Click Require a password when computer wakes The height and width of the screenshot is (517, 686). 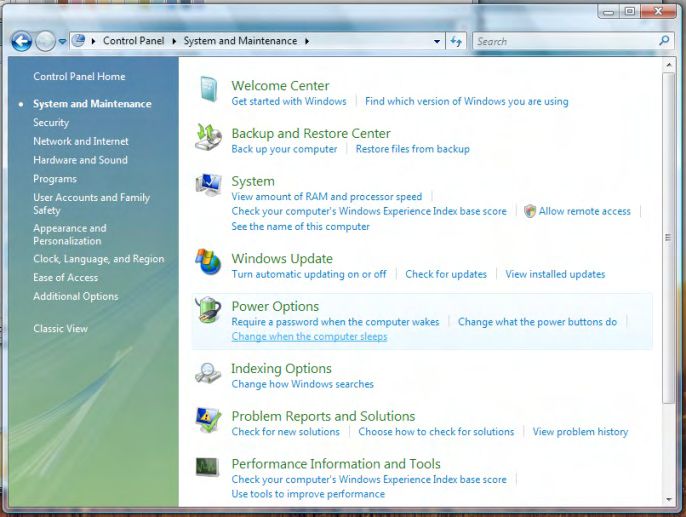coord(335,322)
